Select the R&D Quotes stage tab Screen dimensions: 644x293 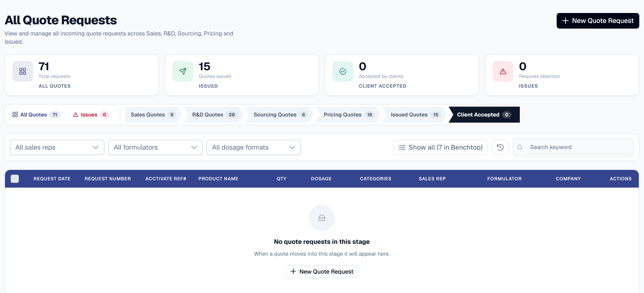coord(213,115)
